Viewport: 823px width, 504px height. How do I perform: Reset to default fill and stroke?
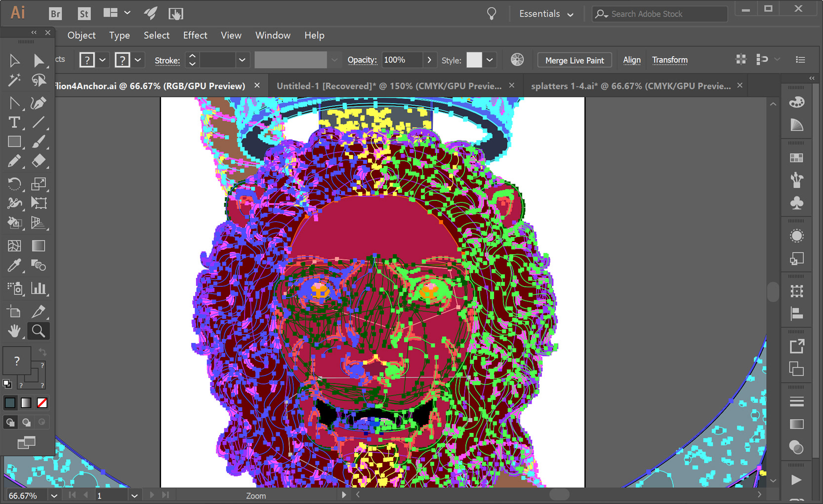pos(7,384)
